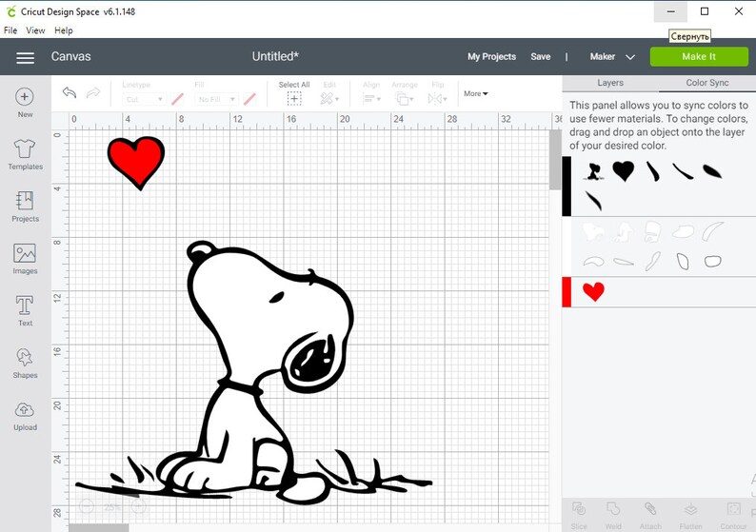Select the Snoopy silhouette thumbnail in black row
This screenshot has height=532, width=756.
(x=594, y=171)
